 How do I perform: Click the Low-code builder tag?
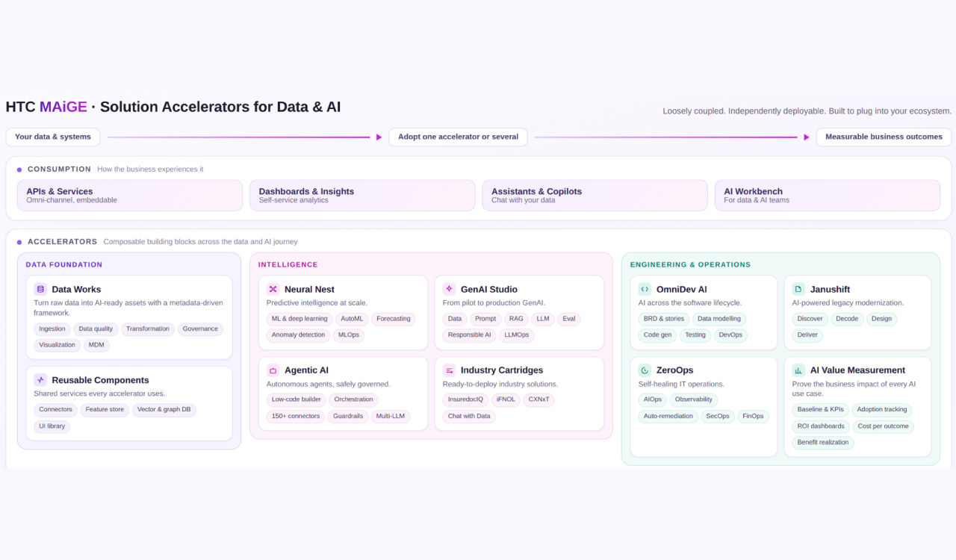click(x=297, y=399)
